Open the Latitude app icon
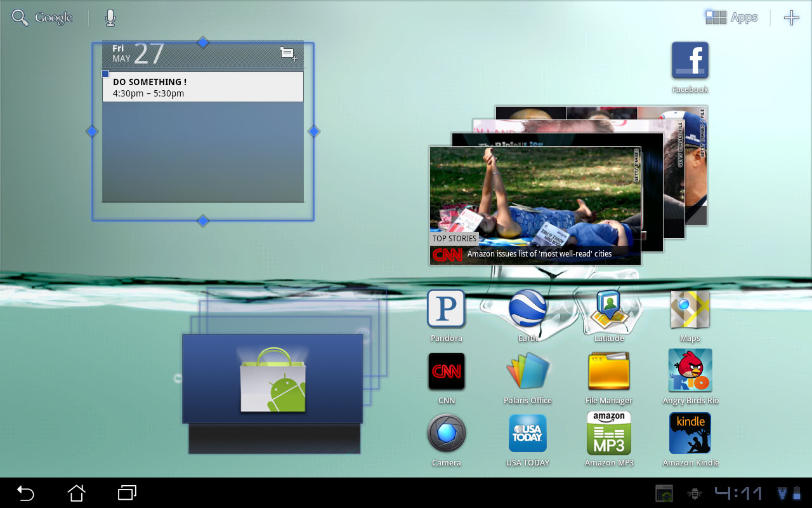The width and height of the screenshot is (812, 508). point(608,309)
